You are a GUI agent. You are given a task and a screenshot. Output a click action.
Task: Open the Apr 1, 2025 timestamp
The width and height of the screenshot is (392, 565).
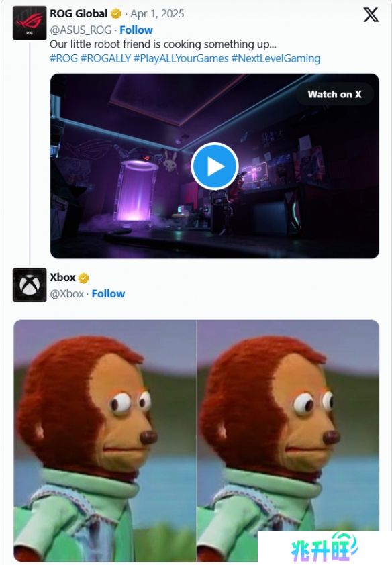coord(157,14)
